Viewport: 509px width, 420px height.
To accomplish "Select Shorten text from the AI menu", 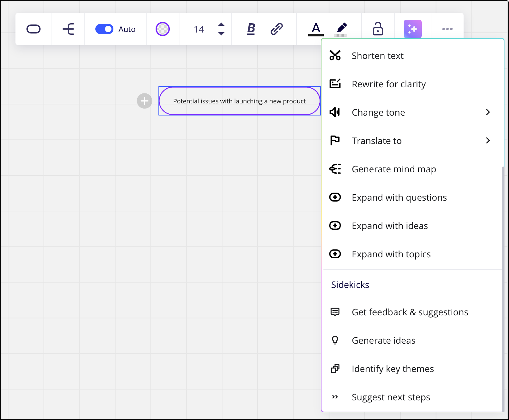I will click(x=413, y=56).
